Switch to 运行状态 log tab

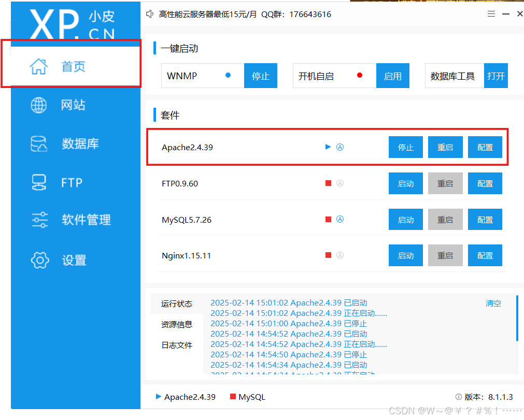pos(177,303)
